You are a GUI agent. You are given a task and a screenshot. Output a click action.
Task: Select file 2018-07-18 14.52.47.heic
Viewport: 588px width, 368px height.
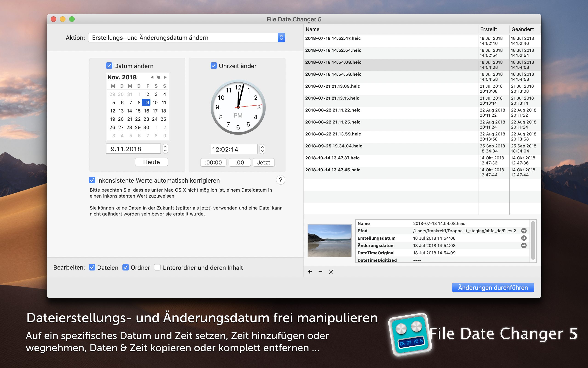(x=422, y=41)
